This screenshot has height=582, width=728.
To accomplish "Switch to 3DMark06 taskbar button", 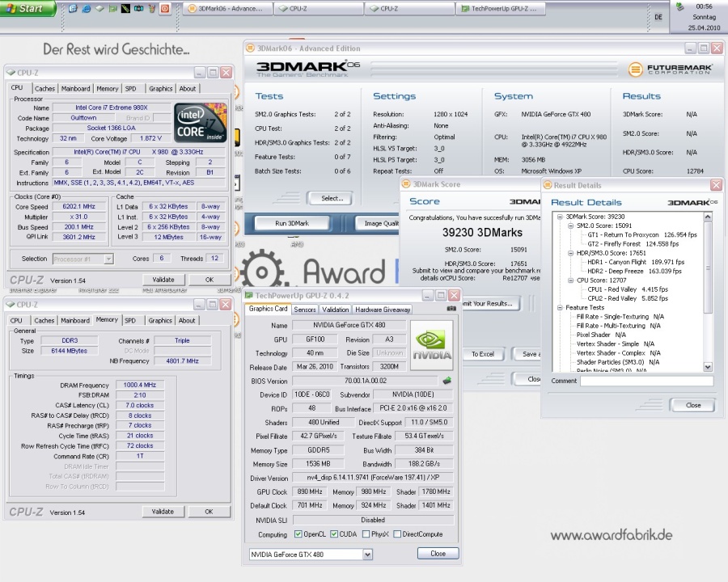I will coord(226,8).
